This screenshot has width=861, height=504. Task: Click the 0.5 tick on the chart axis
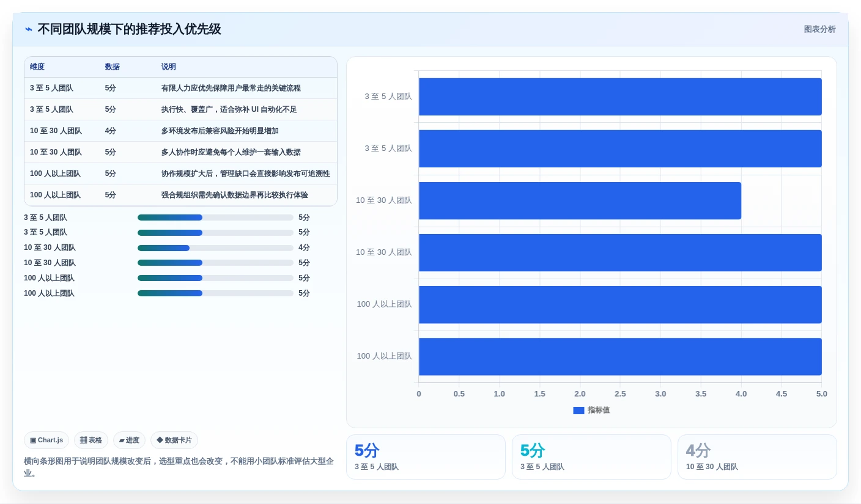pos(459,394)
